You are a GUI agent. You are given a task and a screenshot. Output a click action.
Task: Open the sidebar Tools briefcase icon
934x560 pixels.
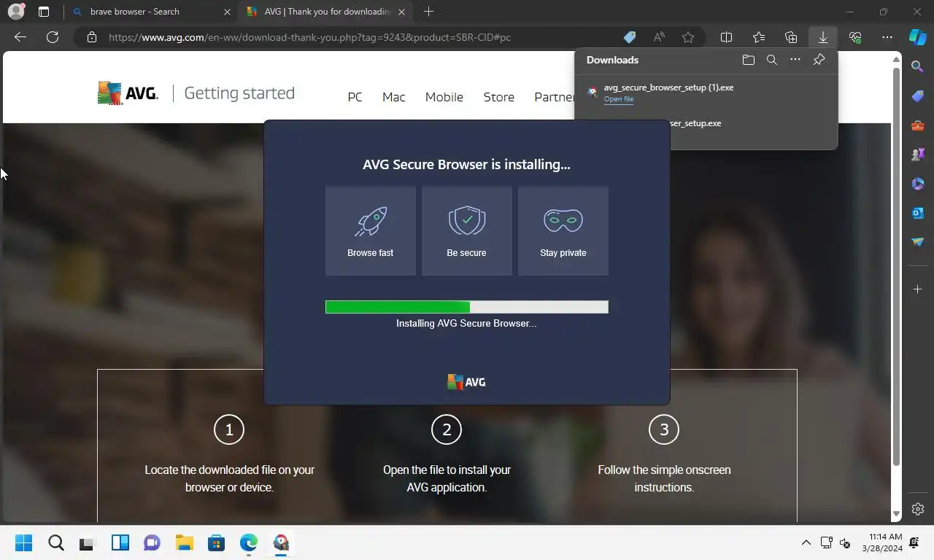point(918,125)
